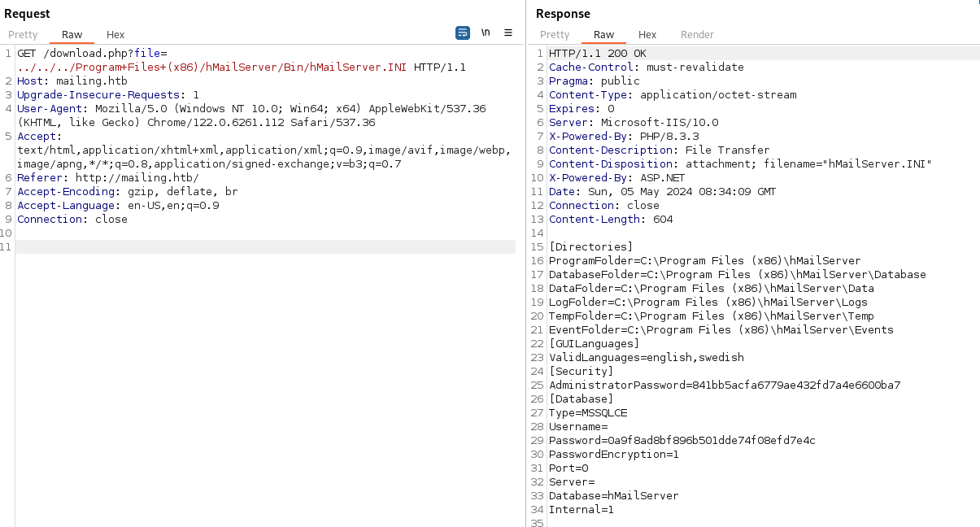Toggle the message line-wrap icon in Request panel
Screen dimensions: 980x527
click(x=463, y=33)
